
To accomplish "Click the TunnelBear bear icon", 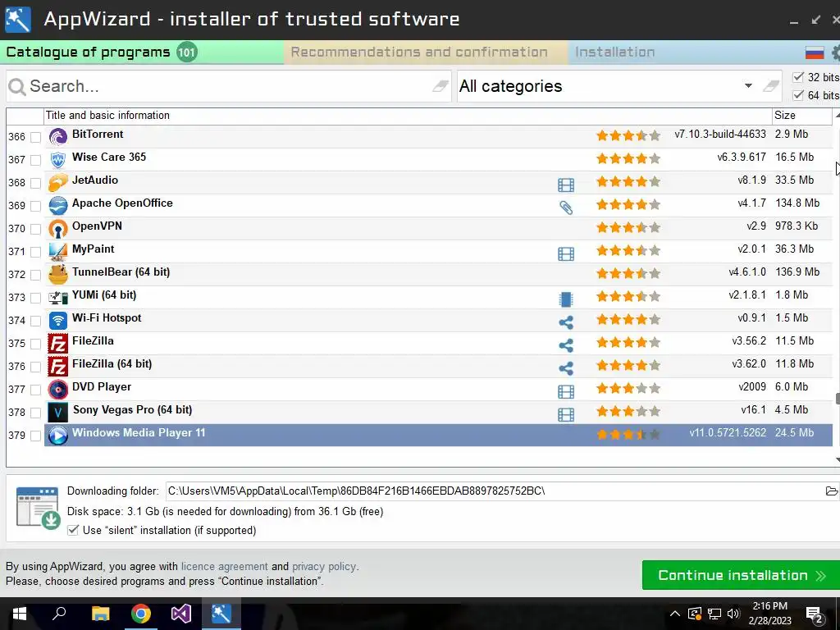I will 58,275.
